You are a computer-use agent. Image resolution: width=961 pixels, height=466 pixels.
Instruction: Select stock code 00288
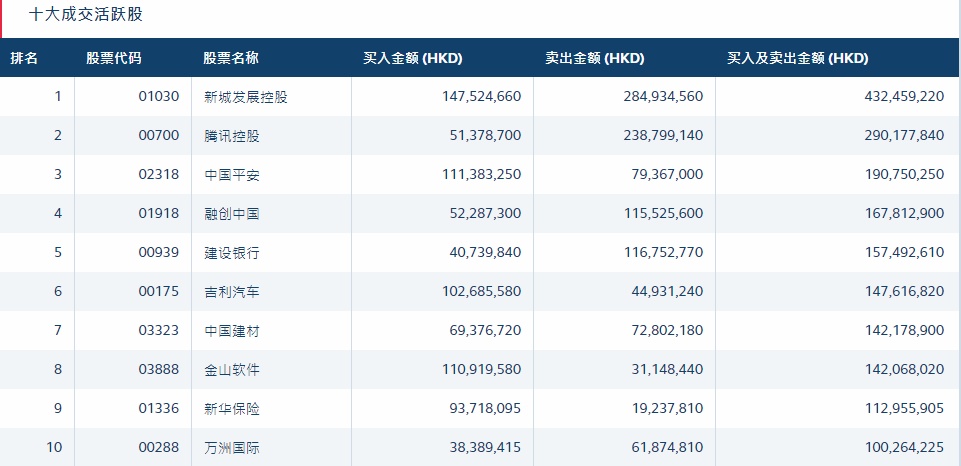pos(159,447)
